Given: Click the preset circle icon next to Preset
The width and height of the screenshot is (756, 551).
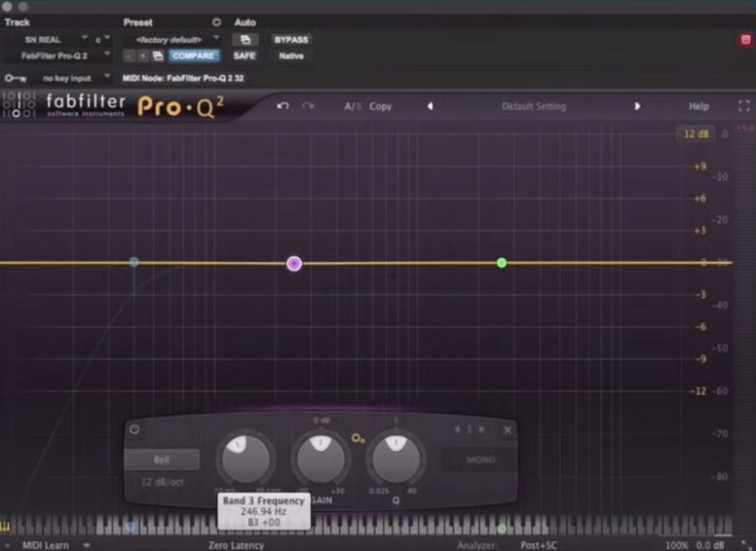Looking at the screenshot, I should tap(216, 22).
